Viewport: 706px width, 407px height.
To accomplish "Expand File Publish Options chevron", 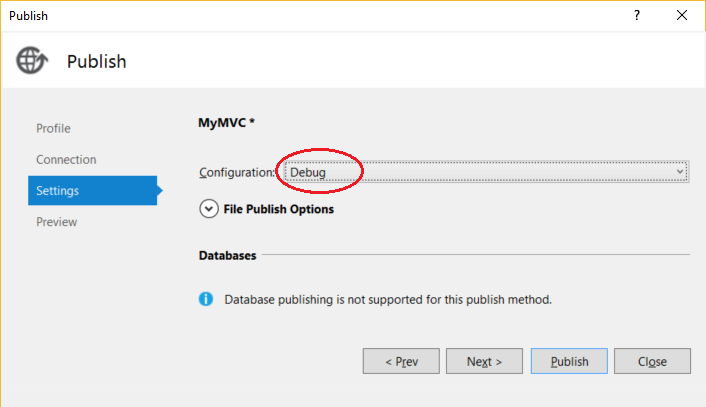I will 209,209.
